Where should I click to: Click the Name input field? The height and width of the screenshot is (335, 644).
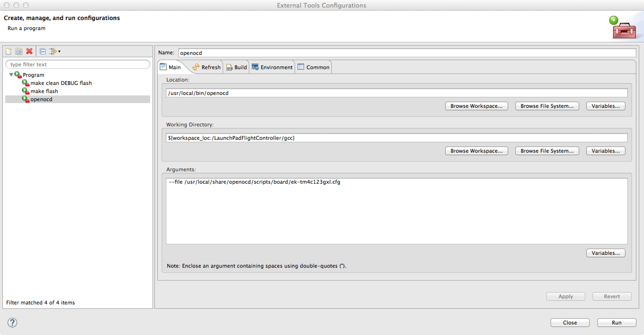click(x=407, y=53)
